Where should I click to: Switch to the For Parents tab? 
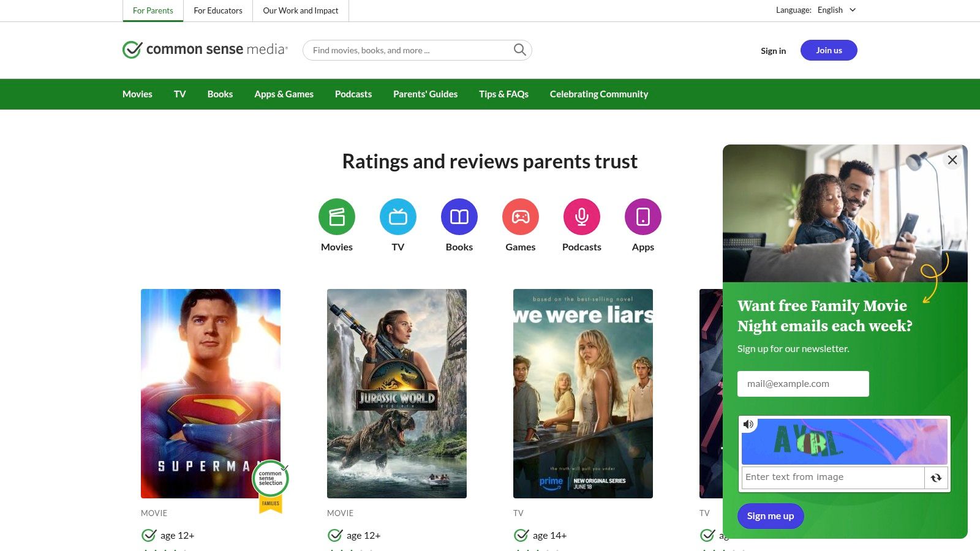153,10
